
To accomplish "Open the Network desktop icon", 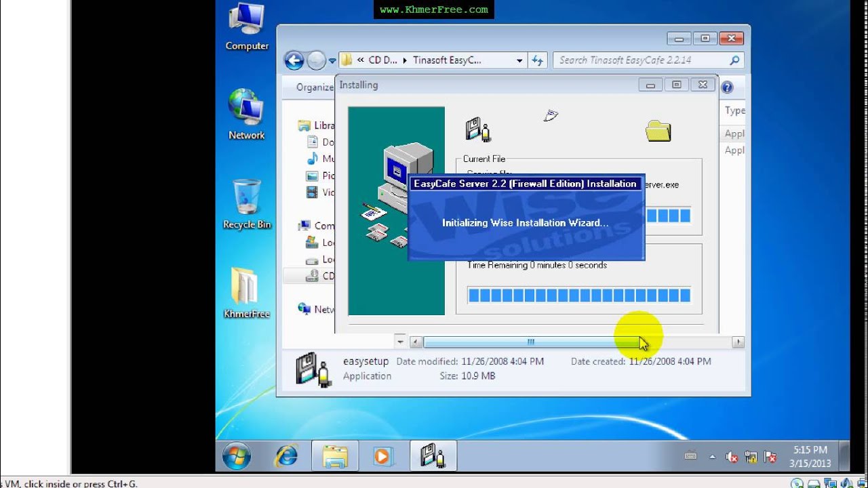I will [x=247, y=114].
